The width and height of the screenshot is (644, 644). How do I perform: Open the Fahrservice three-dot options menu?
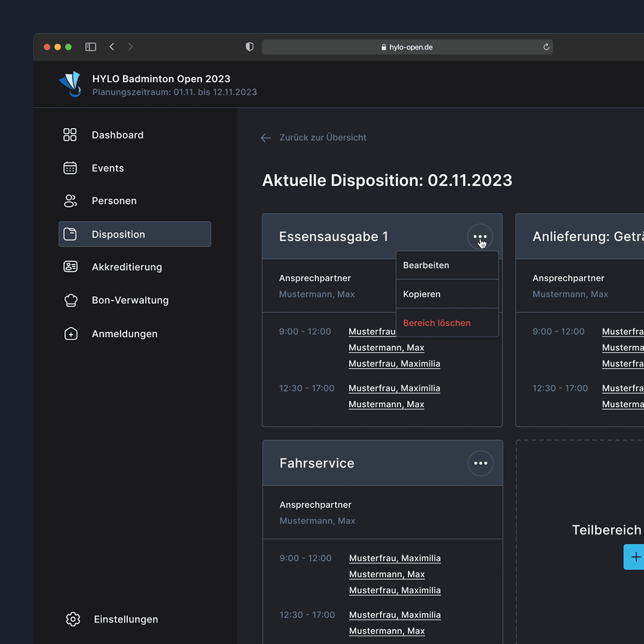click(x=481, y=463)
